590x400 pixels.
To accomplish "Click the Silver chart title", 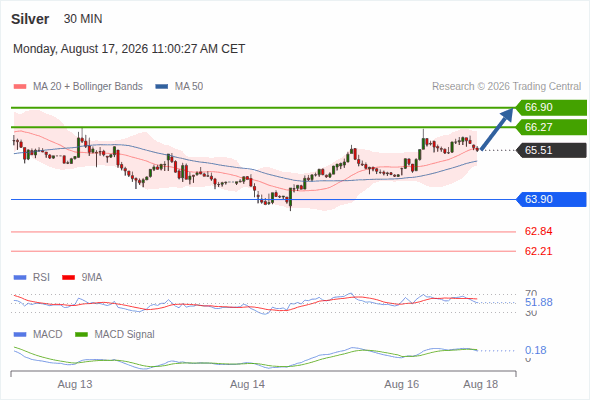I will [x=30, y=19].
